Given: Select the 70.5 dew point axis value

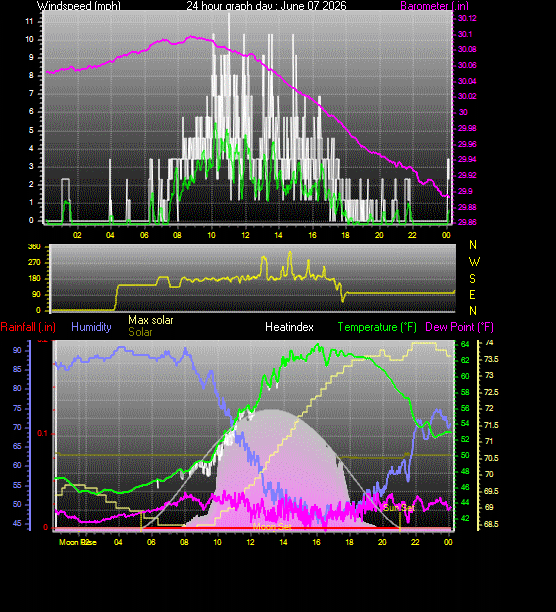Looking at the screenshot, I should click(x=491, y=458).
